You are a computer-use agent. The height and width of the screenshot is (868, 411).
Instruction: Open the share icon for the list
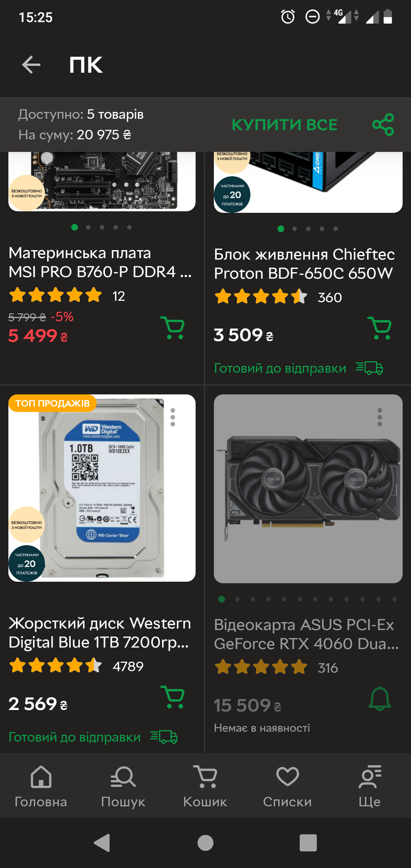pyautogui.click(x=383, y=124)
